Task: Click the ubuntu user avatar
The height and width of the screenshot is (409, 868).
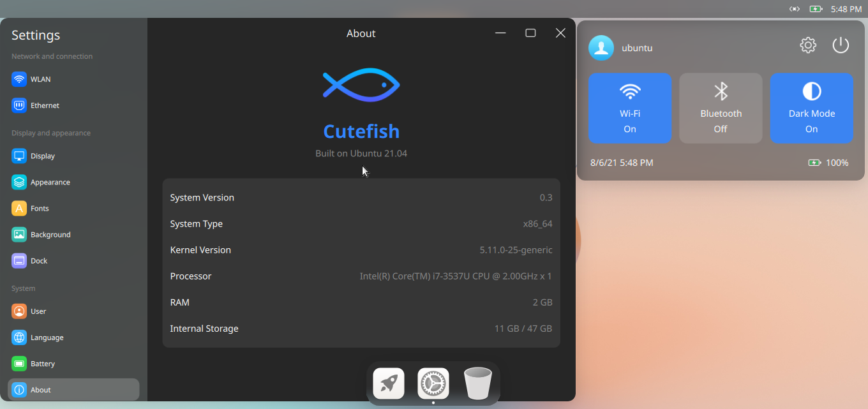Action: (601, 48)
